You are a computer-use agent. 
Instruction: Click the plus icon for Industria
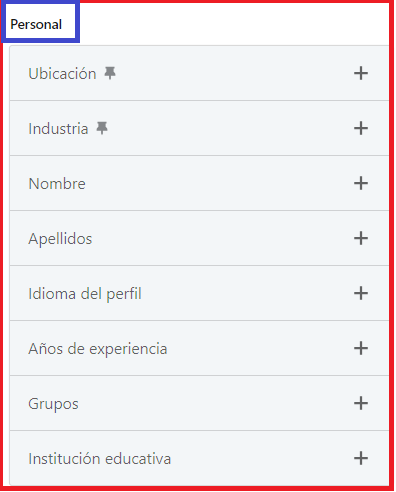coord(361,128)
